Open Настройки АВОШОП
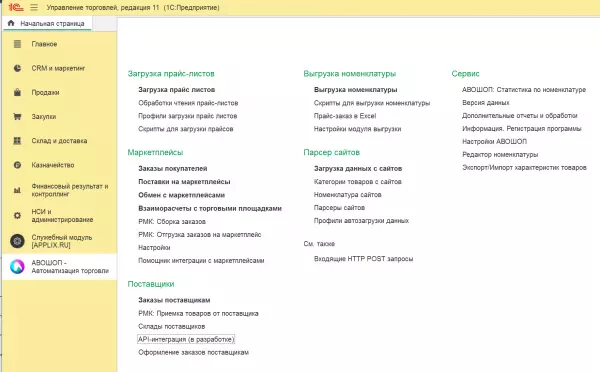The width and height of the screenshot is (600, 372). pos(494,142)
